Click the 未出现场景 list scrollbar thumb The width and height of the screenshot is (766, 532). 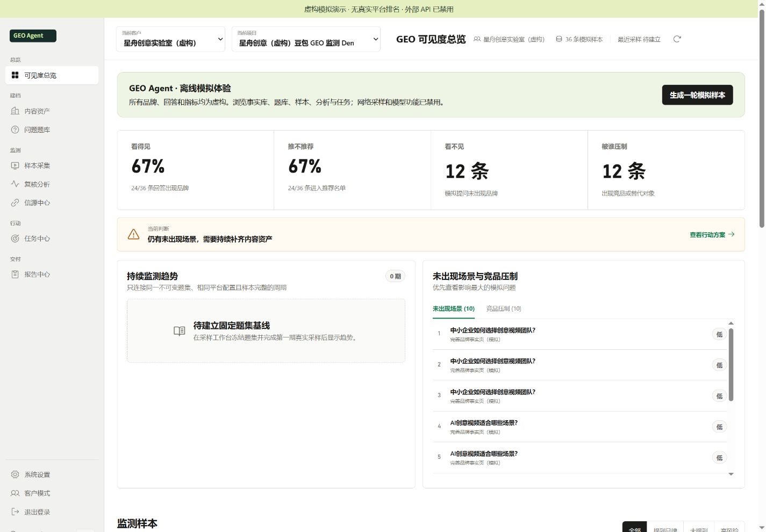click(x=731, y=364)
